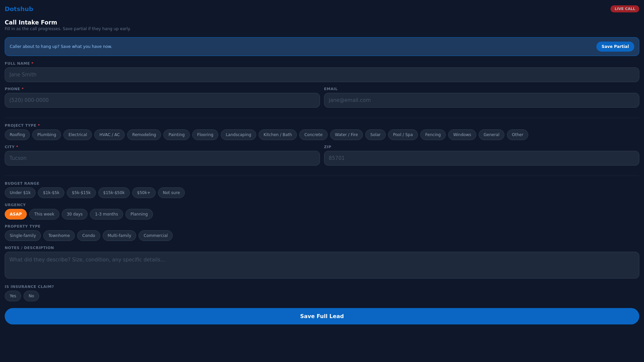This screenshot has width=644, height=362.
Task: Mark insurance claim as Yes
Action: (x=13, y=296)
